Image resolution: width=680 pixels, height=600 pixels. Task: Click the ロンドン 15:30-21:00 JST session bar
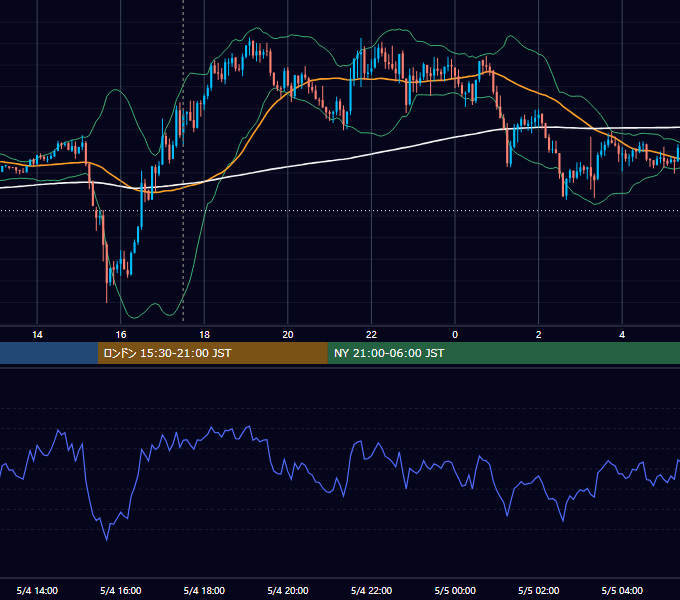pos(212,353)
